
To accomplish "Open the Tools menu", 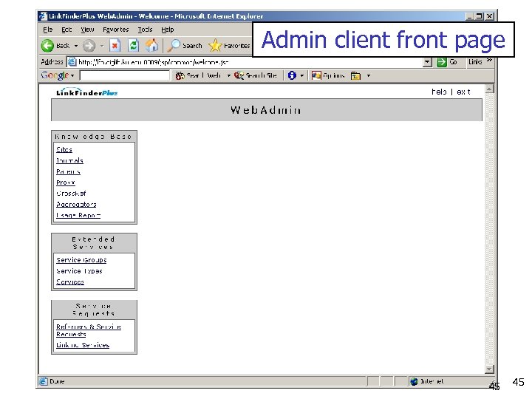I will pyautogui.click(x=145, y=30).
